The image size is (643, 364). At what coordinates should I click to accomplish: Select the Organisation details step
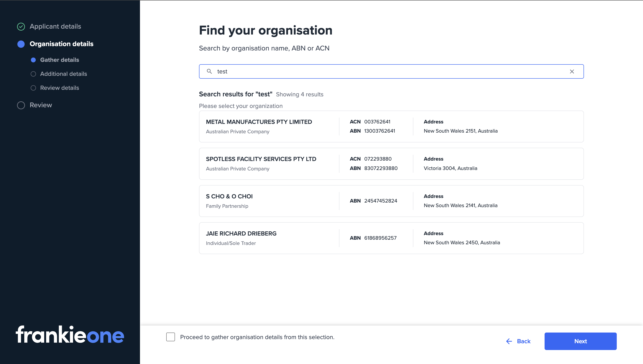(61, 44)
